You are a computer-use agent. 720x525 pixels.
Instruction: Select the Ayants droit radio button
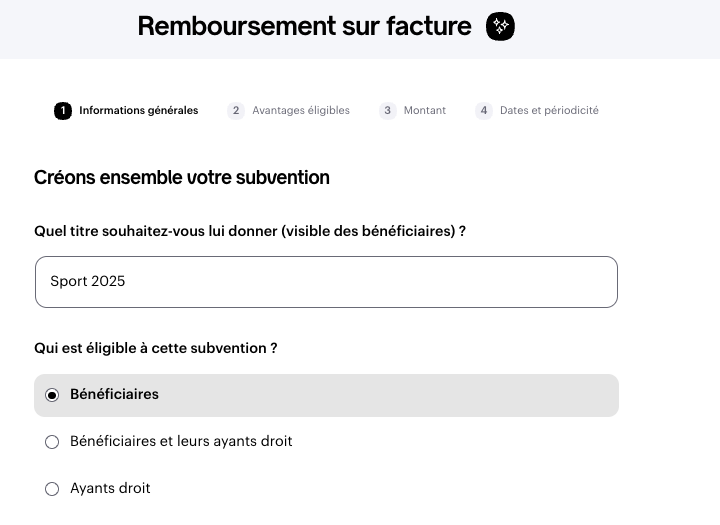coord(52,489)
